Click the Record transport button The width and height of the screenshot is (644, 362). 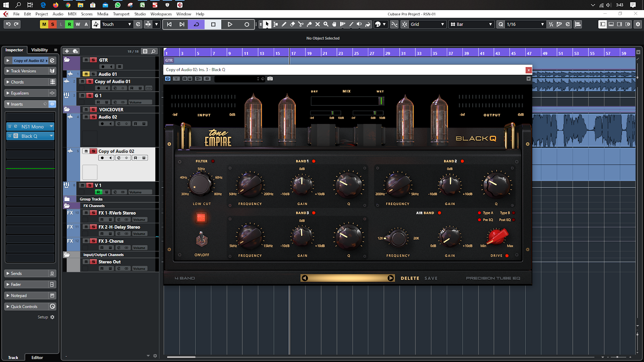247,24
